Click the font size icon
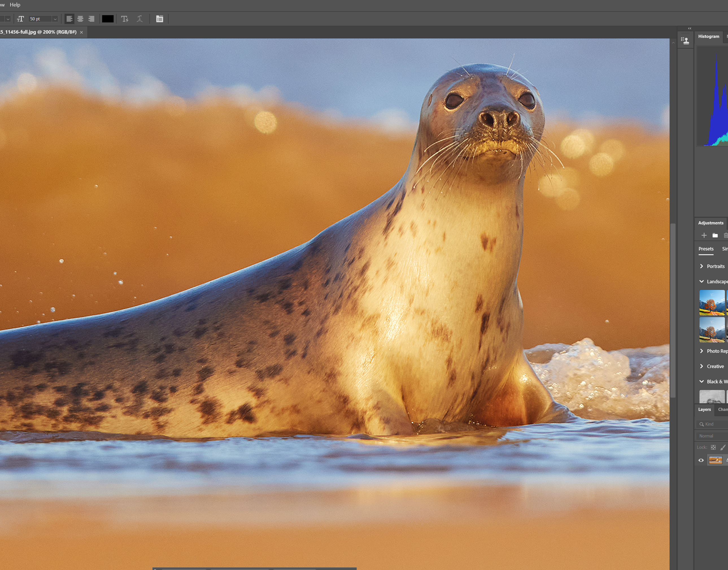The width and height of the screenshot is (728, 570). pos(20,19)
